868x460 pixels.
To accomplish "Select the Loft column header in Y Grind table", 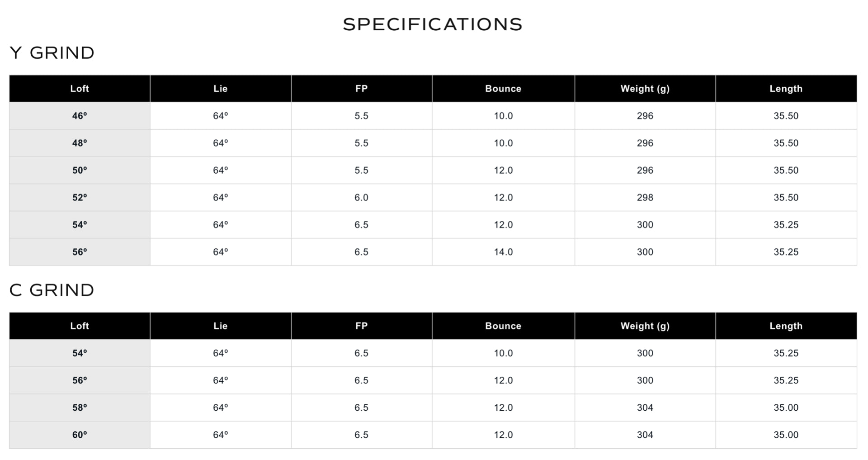I will coord(80,89).
